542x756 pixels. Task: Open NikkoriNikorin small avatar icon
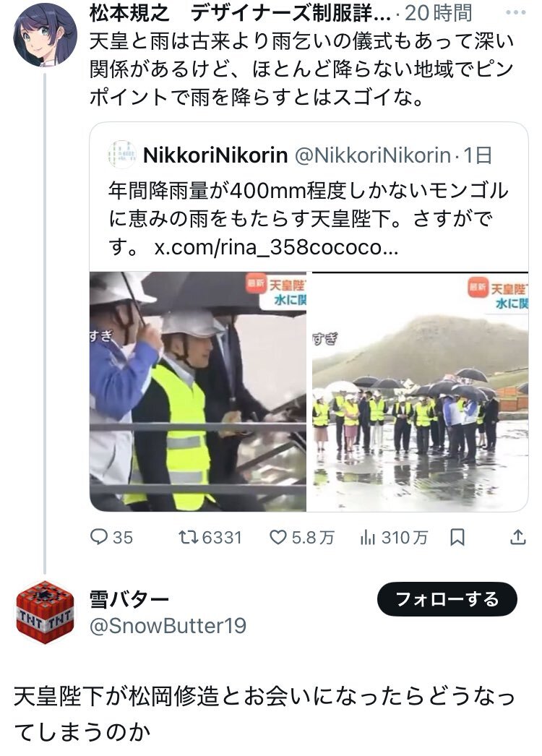[122, 155]
